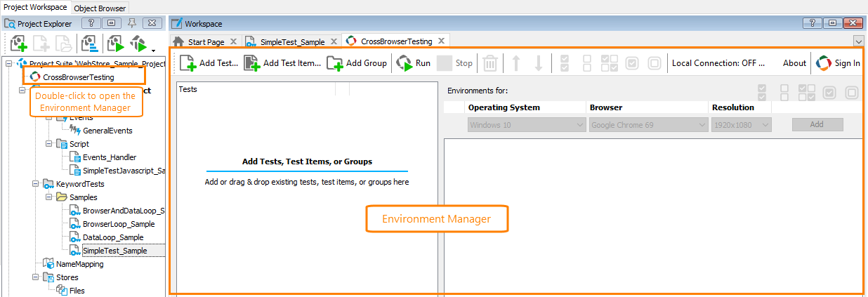Click the main toolbar rounded checked-box icon
868x297 pixels.
(632, 63)
